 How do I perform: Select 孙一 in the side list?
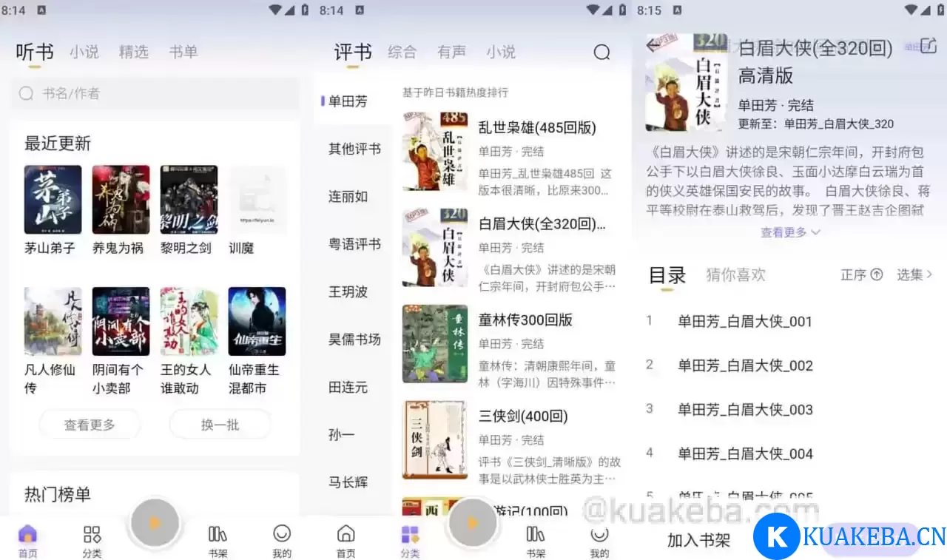(x=341, y=434)
